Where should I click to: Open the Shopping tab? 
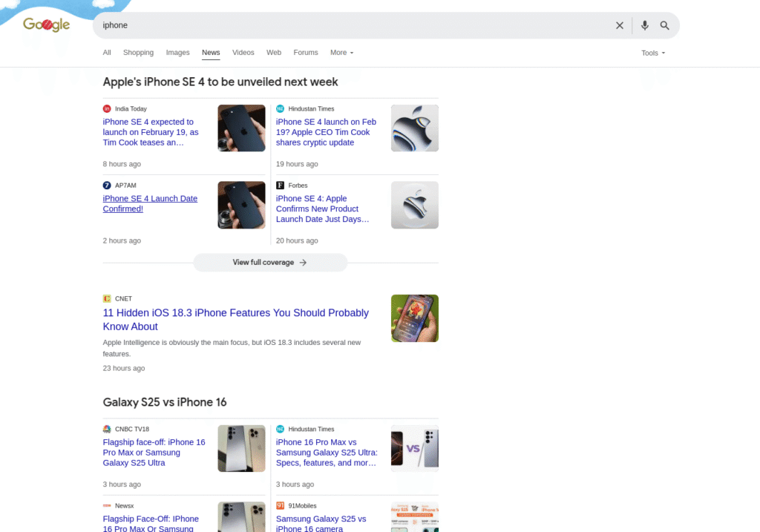tap(138, 53)
